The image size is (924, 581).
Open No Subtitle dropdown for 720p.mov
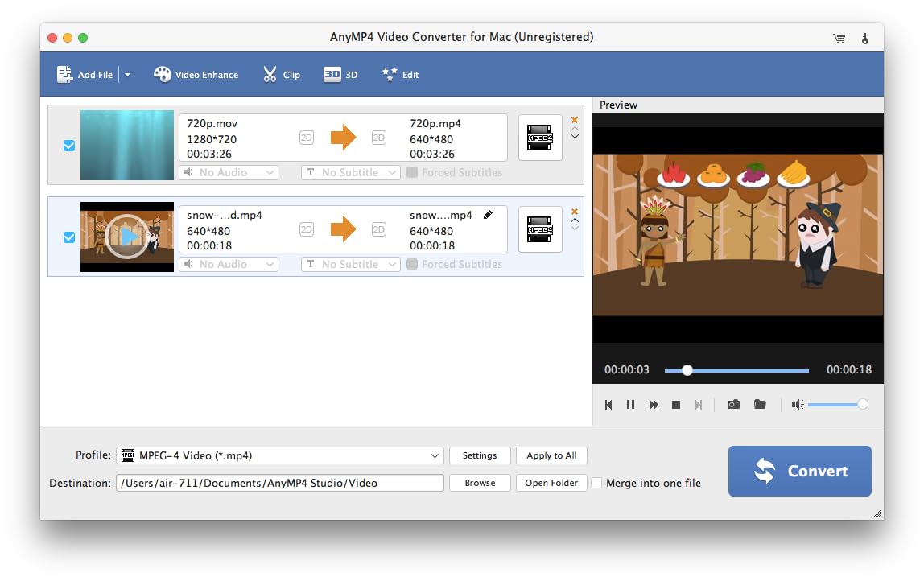pyautogui.click(x=350, y=172)
